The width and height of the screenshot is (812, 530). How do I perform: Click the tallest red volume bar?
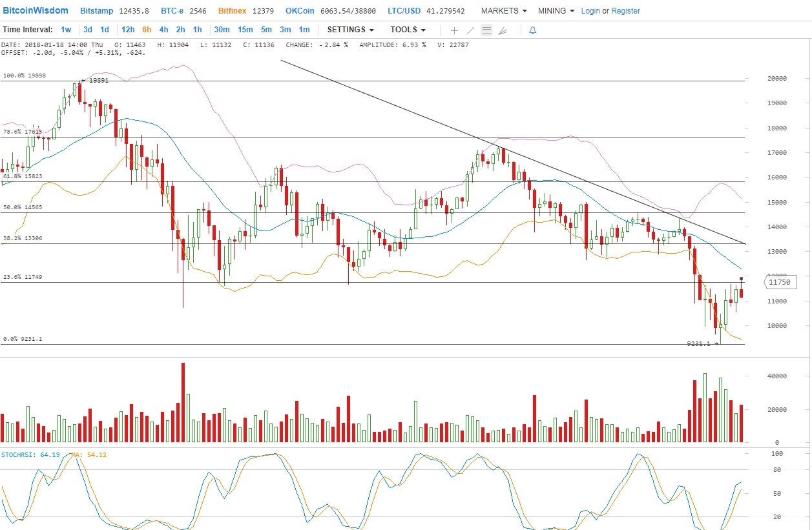click(x=183, y=402)
